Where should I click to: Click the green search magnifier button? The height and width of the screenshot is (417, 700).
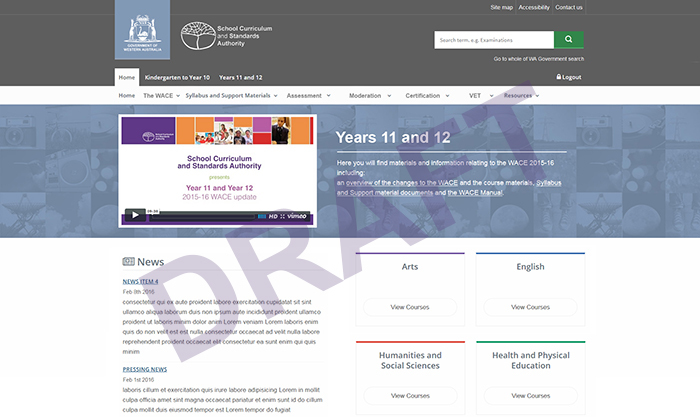pyautogui.click(x=568, y=39)
